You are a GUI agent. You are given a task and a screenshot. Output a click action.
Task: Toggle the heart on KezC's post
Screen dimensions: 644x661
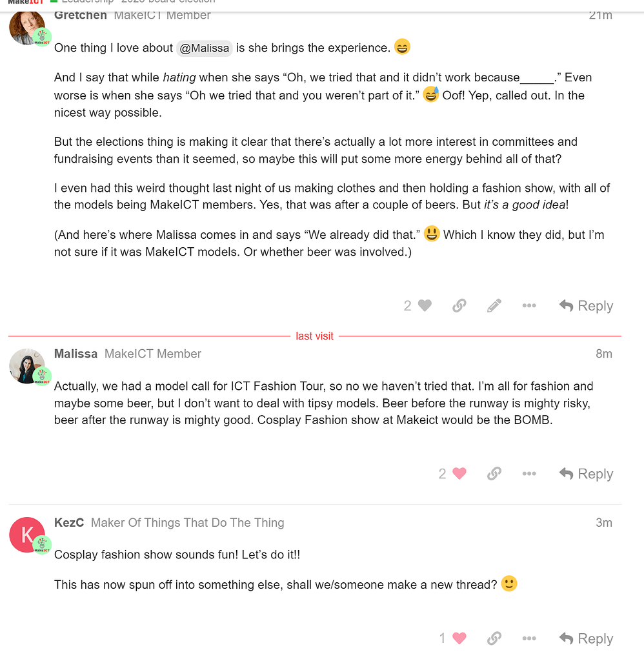[x=459, y=638]
